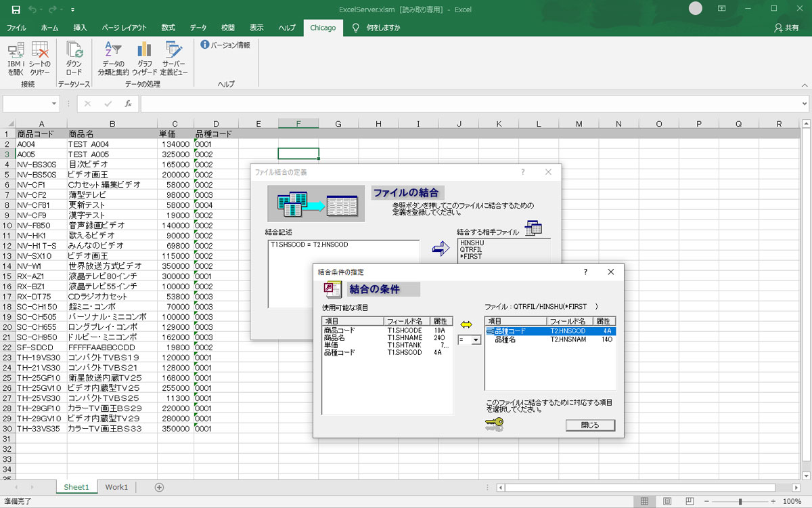Image resolution: width=812 pixels, height=508 pixels.
Task: Switch to the 数式 ribbon tab
Action: coord(168,28)
